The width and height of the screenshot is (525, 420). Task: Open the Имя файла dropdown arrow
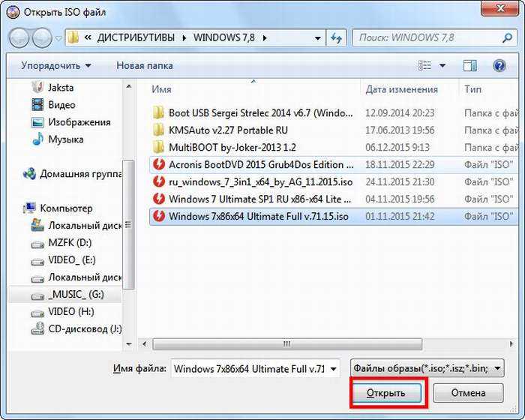click(334, 369)
